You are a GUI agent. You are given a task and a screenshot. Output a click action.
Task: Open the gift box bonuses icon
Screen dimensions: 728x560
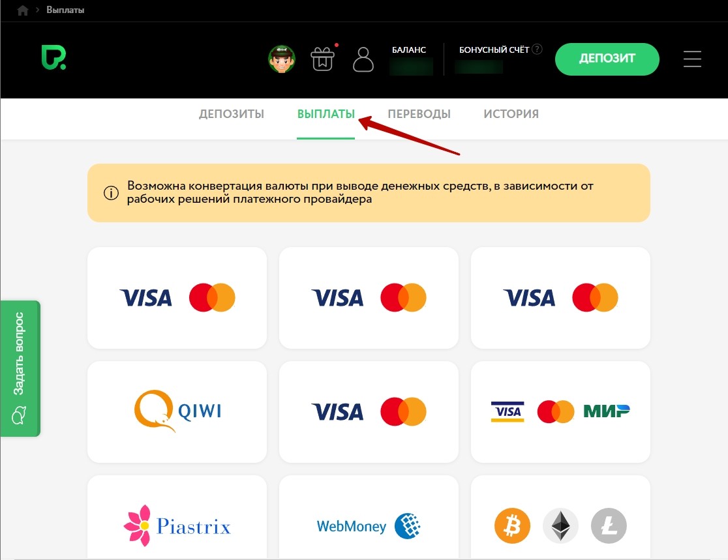pos(322,59)
